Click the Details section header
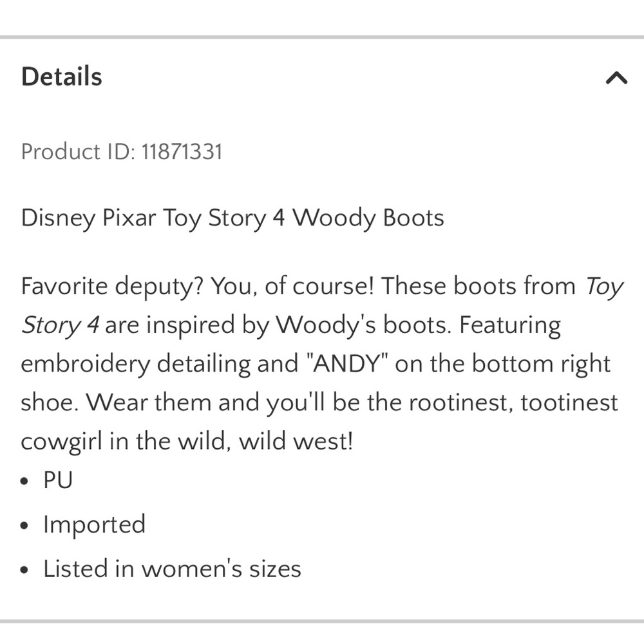The width and height of the screenshot is (644, 644). click(x=61, y=76)
